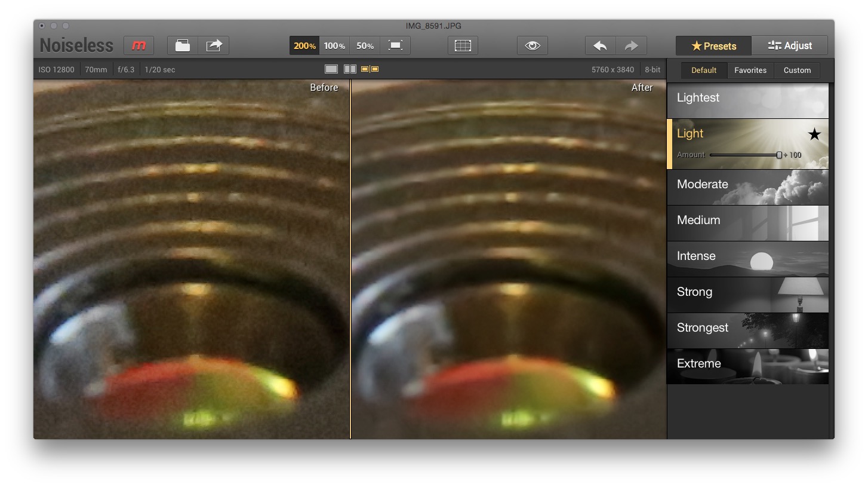Click the redo arrow icon
868x487 pixels.
point(631,45)
